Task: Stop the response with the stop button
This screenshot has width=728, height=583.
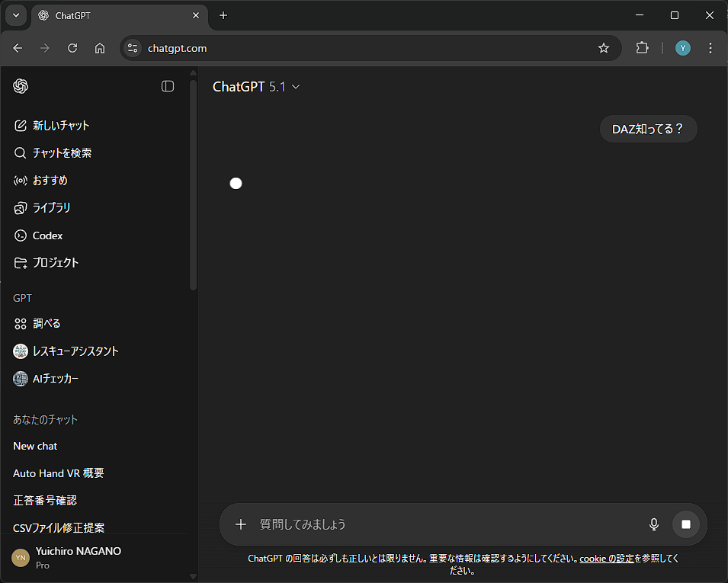Action: tap(685, 524)
